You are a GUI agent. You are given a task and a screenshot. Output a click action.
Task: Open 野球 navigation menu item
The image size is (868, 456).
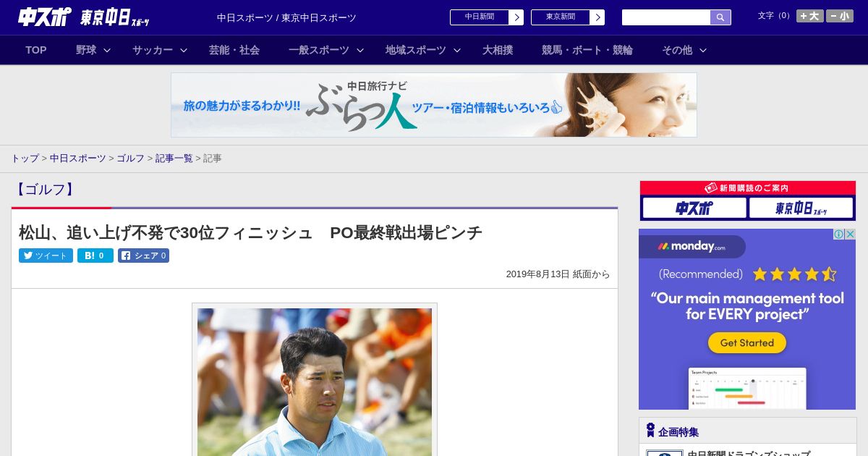[86, 50]
